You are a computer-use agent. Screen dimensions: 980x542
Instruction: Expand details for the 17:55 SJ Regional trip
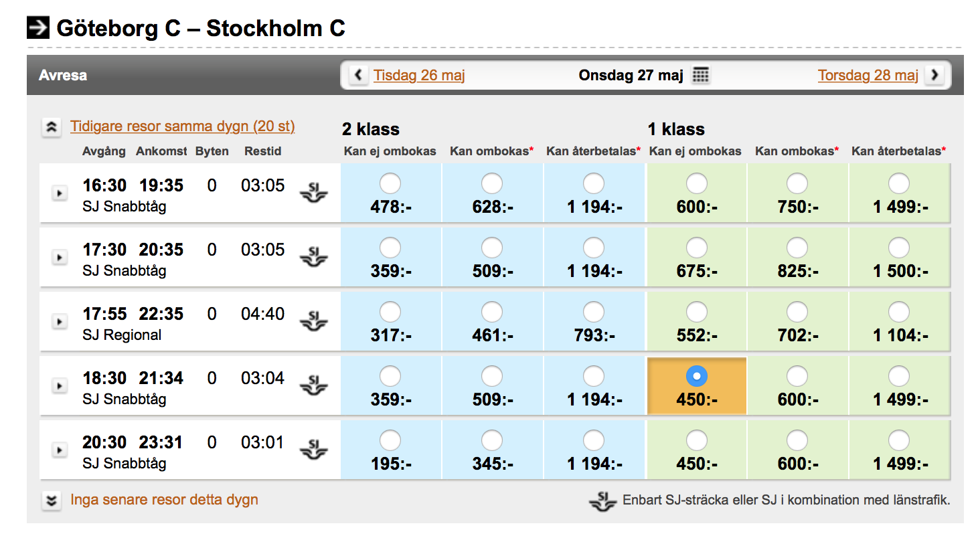[x=60, y=321]
